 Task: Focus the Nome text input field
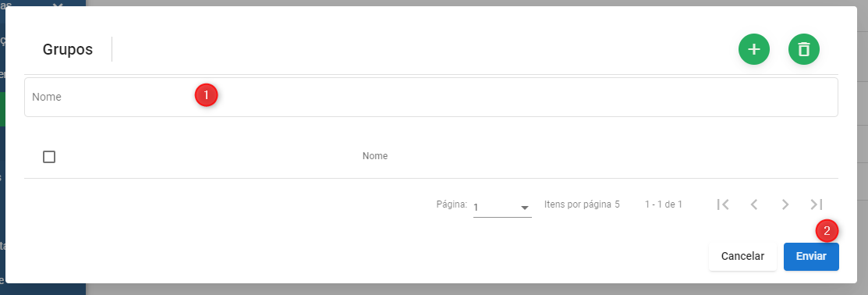(x=430, y=97)
